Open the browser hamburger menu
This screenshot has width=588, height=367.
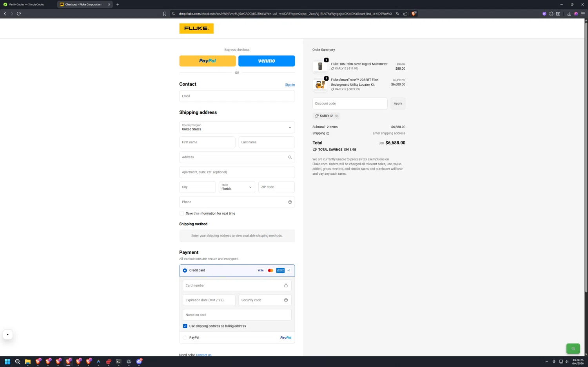[x=583, y=14]
